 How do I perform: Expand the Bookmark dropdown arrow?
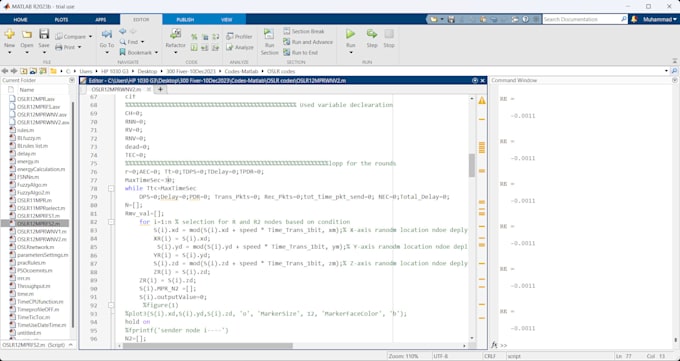156,53
